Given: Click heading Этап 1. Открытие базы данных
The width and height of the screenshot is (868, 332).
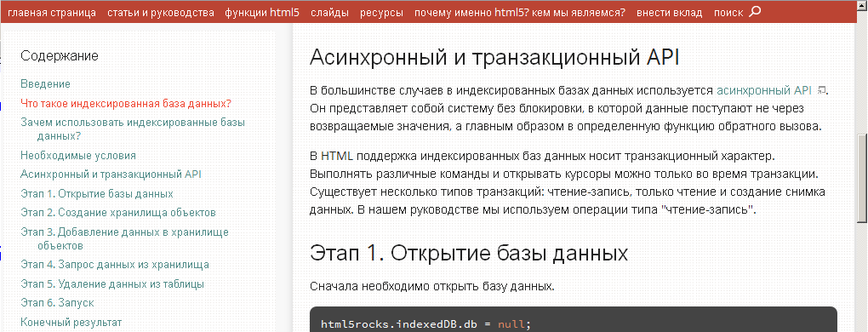Looking at the screenshot, I should (x=469, y=253).
